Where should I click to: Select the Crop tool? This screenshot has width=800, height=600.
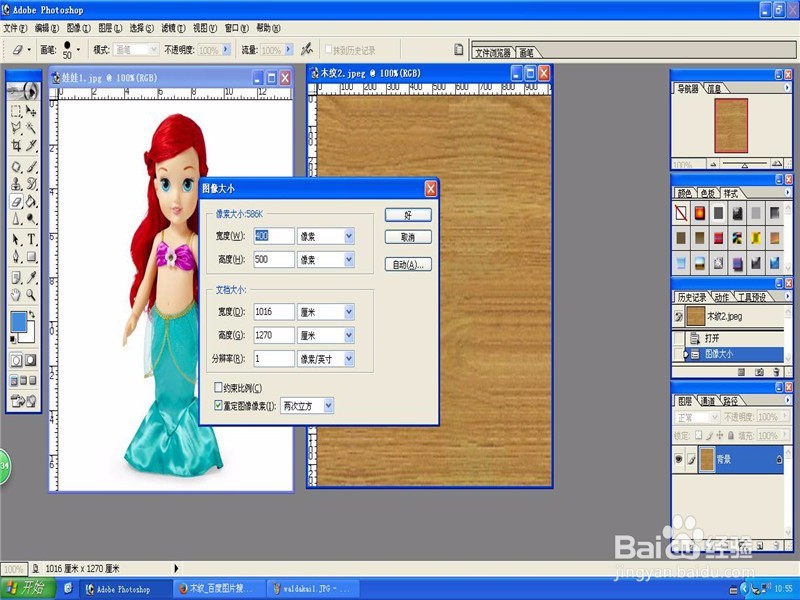pyautogui.click(x=16, y=146)
